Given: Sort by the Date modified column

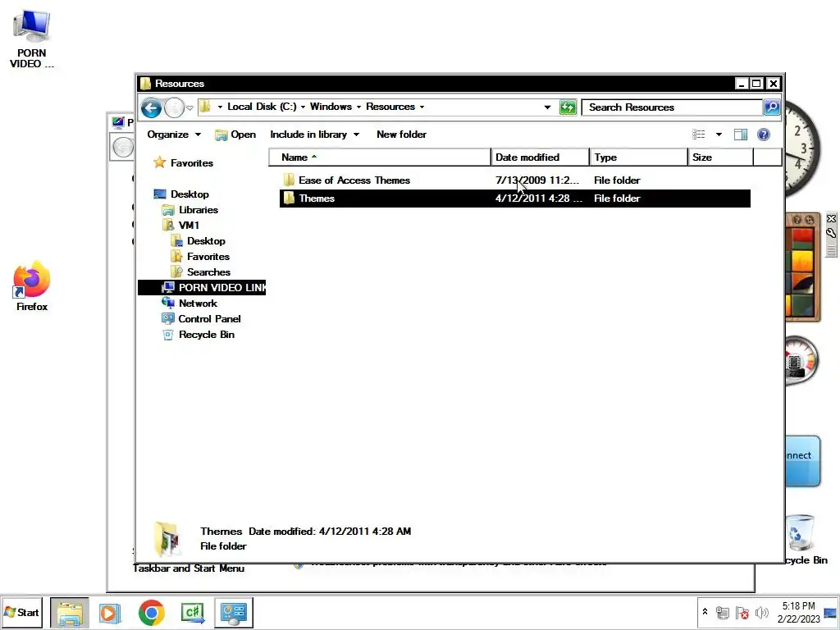Looking at the screenshot, I should [540, 157].
